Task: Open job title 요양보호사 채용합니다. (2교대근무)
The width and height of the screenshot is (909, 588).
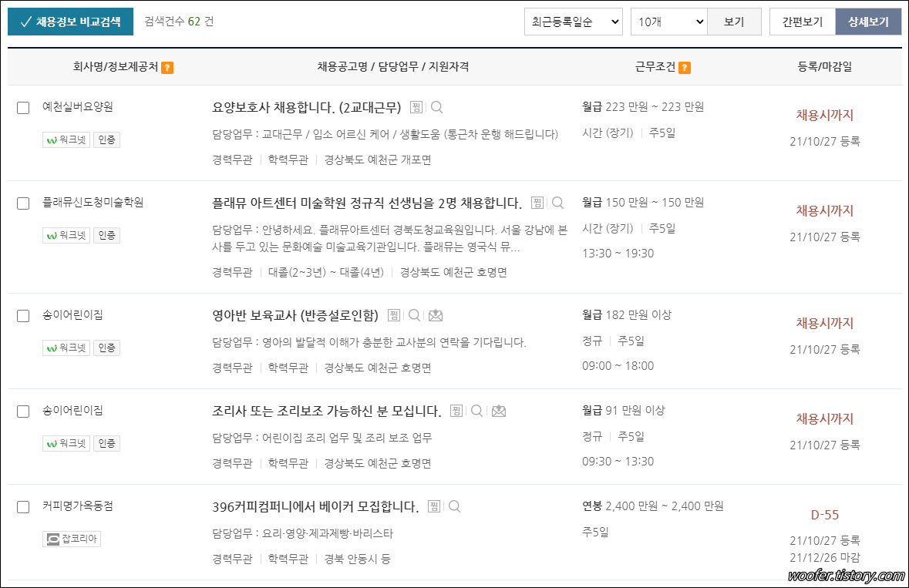Action: coord(307,107)
